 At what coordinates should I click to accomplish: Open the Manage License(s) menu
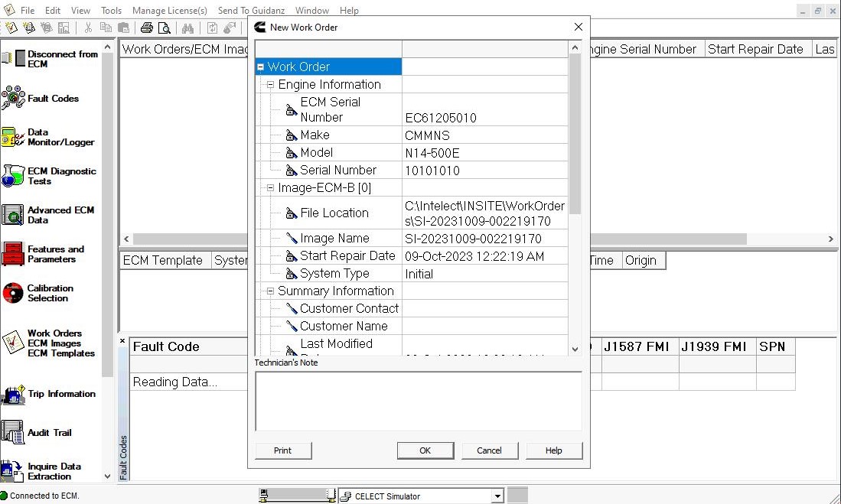[x=169, y=10]
